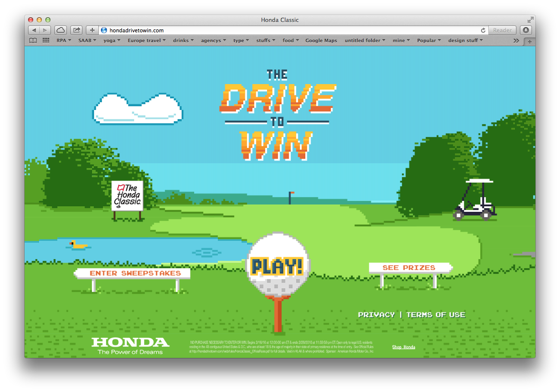Viewport: 560px width, 392px height.
Task: Open the TERMS OF USE link
Action: (x=436, y=315)
